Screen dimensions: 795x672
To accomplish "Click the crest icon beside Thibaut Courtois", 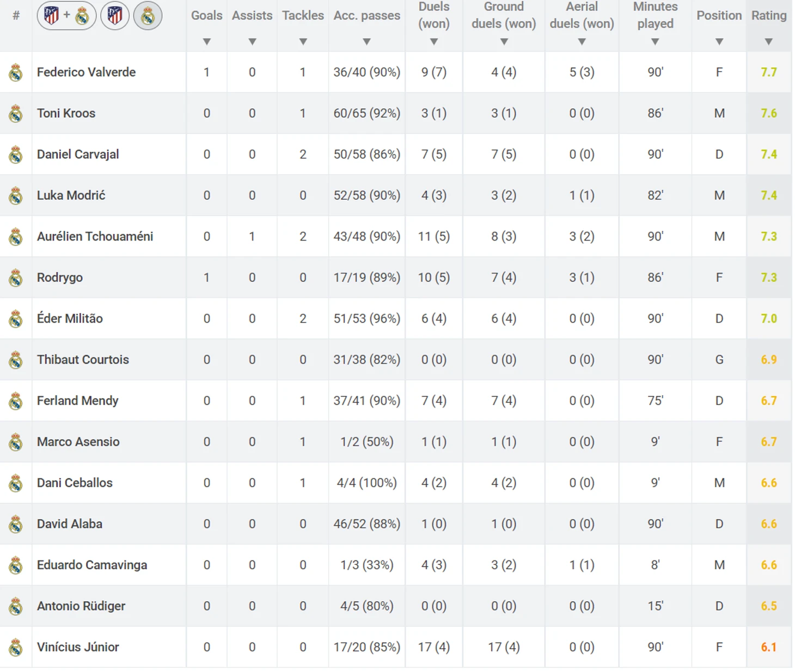I will point(16,360).
